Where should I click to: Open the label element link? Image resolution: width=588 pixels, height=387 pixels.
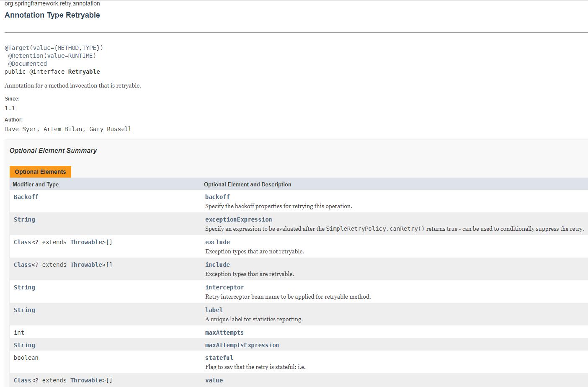tap(214, 310)
